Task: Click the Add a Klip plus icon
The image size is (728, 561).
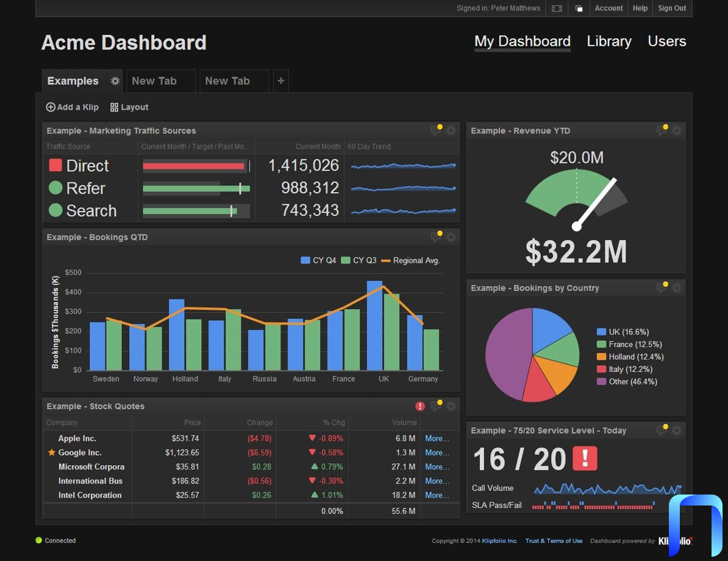Action: coord(51,107)
